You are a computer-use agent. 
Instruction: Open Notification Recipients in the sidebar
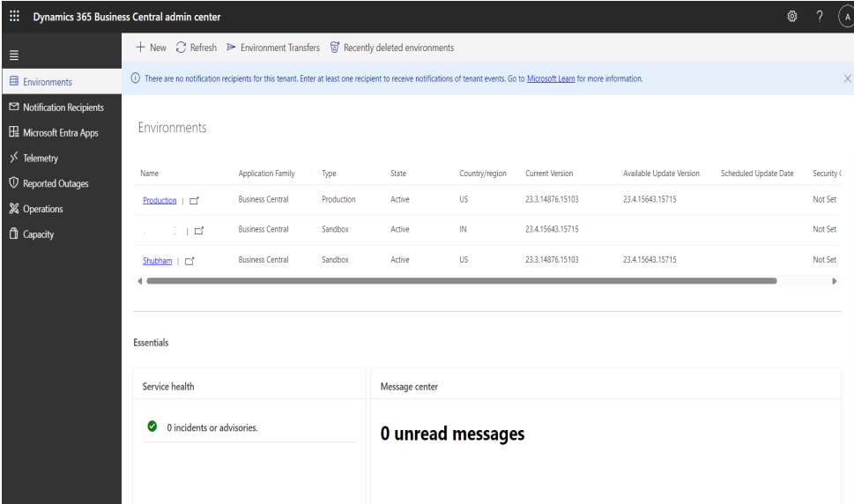pos(62,107)
